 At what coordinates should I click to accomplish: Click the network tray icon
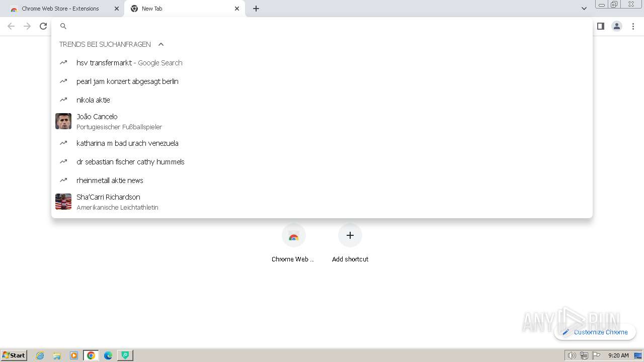click(584, 355)
